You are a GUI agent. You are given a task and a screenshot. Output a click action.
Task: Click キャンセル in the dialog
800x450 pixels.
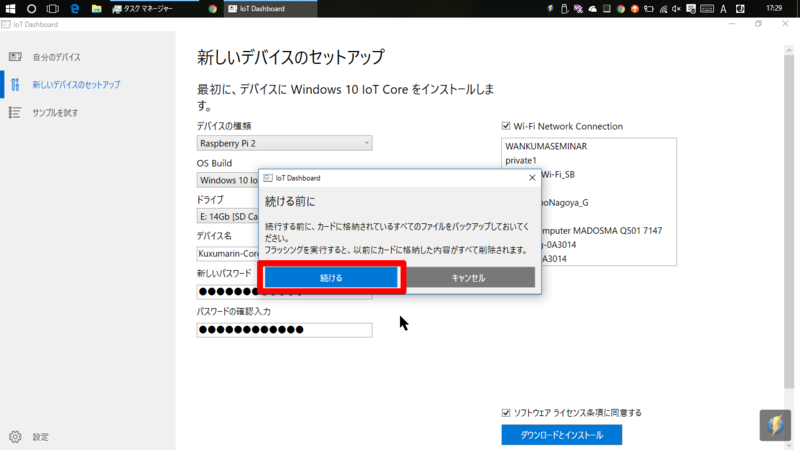(x=468, y=278)
